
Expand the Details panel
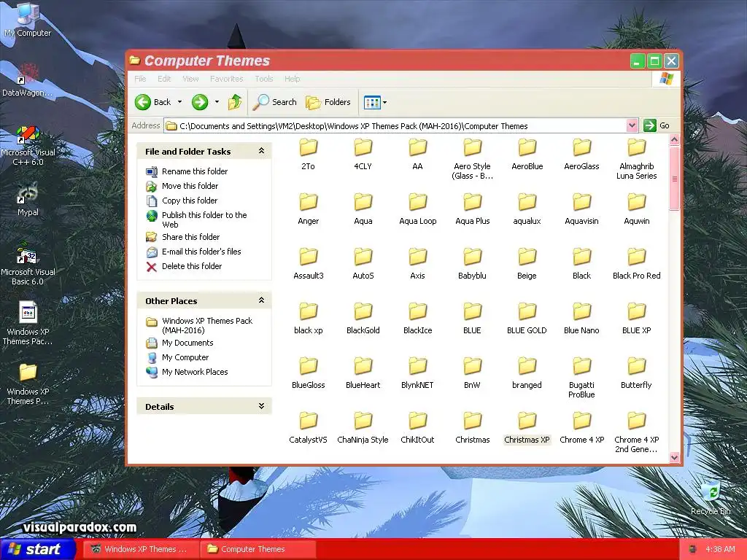coord(261,406)
